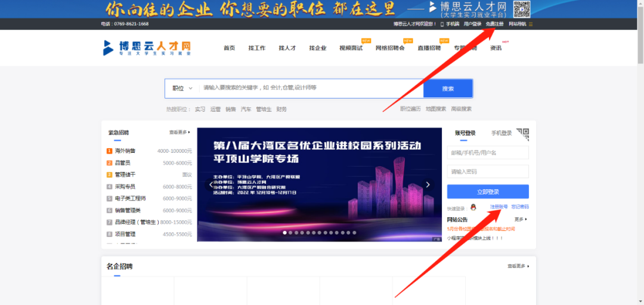Click hot search term 管培生

[x=264, y=109]
